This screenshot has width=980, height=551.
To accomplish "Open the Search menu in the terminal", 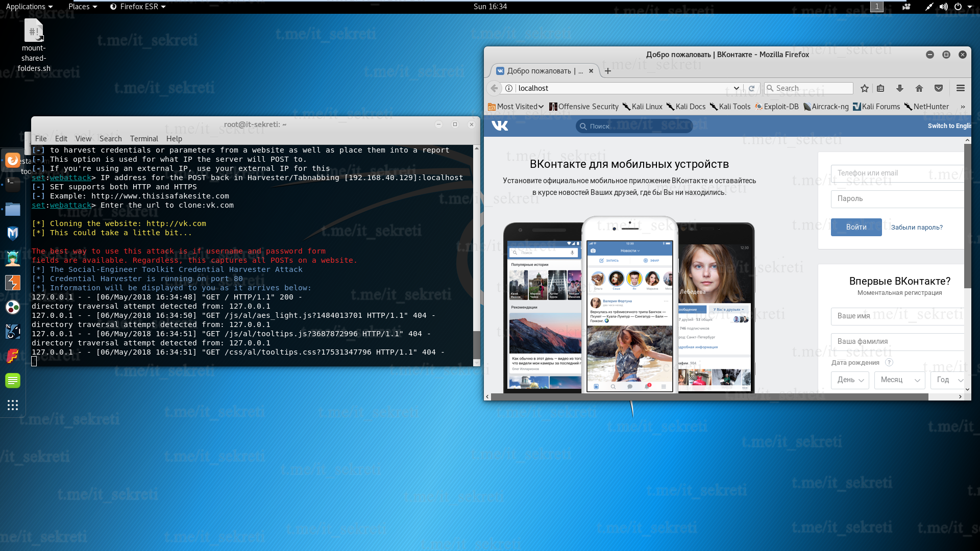I will (x=110, y=139).
